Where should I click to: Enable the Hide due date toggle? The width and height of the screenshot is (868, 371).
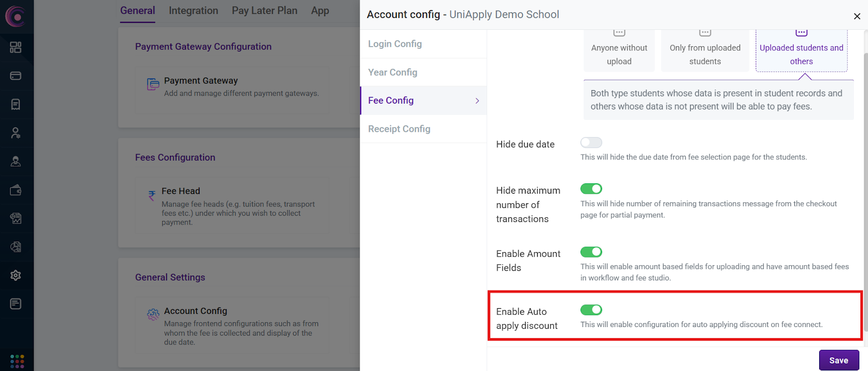tap(591, 143)
